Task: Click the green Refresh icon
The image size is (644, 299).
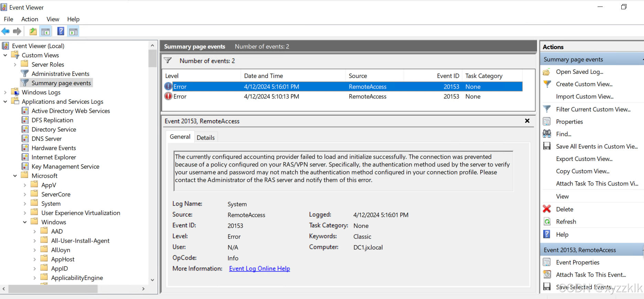Action: 547,221
